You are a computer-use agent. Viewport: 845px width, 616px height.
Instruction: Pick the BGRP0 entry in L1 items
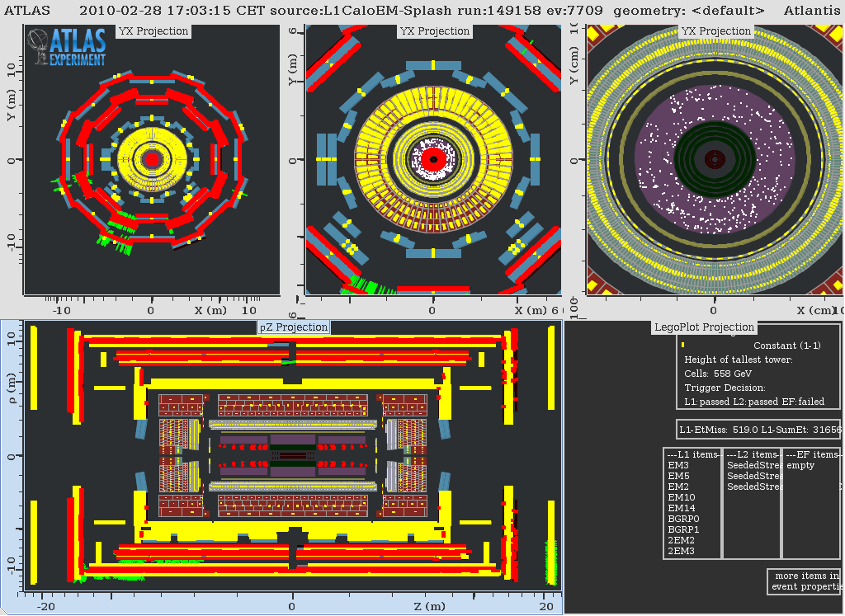pyautogui.click(x=683, y=519)
